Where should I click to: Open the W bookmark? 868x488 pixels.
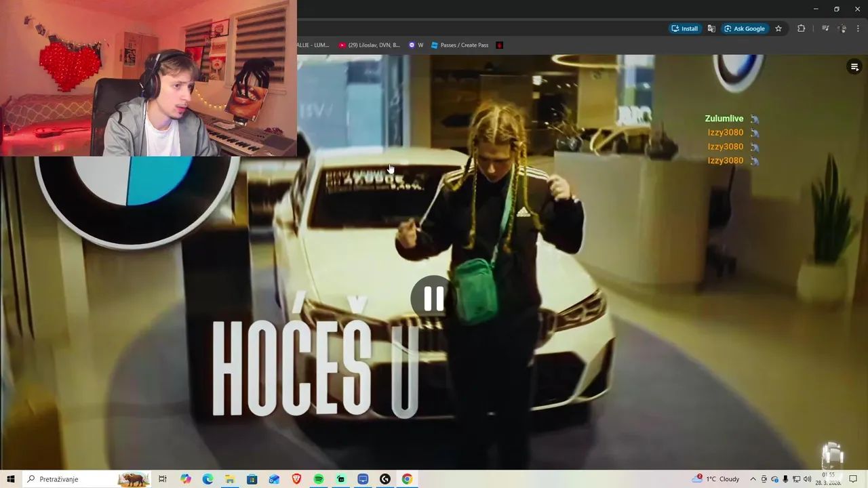click(416, 45)
